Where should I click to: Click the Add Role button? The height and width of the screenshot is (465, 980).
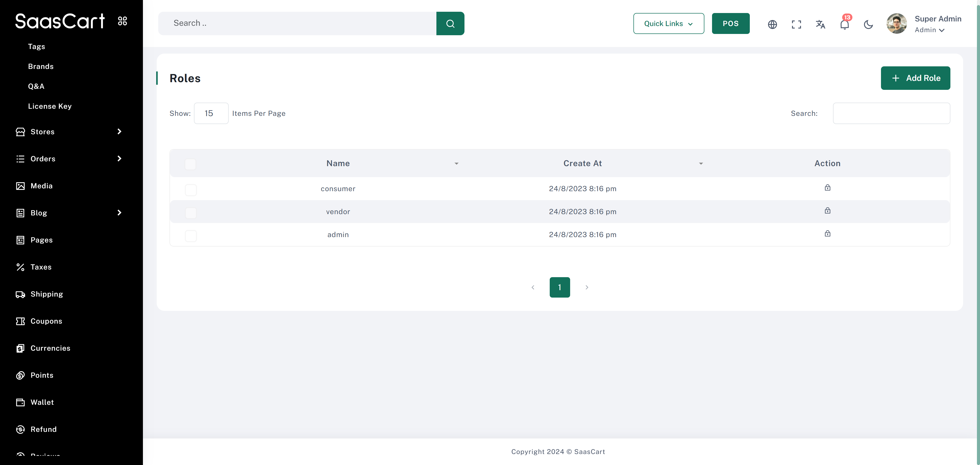[x=915, y=78]
